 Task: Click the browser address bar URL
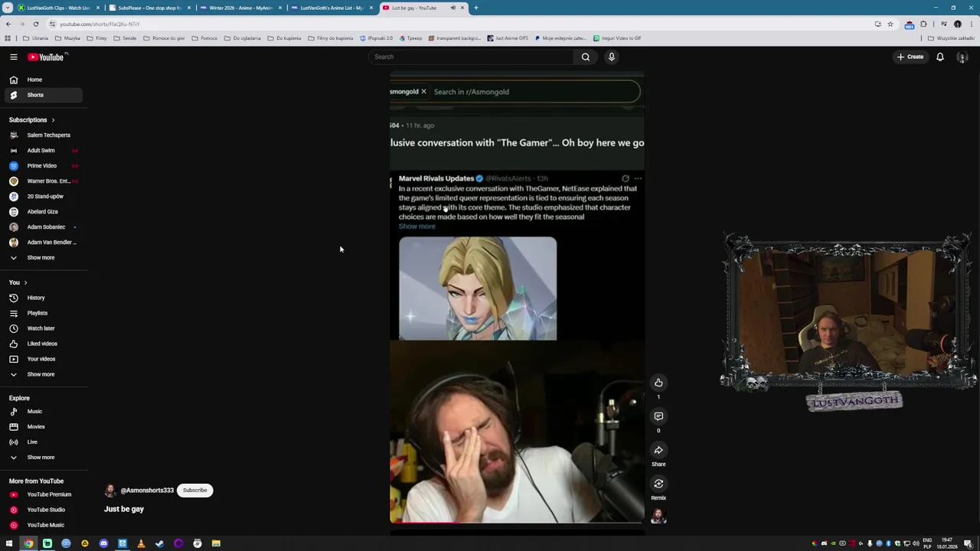pyautogui.click(x=100, y=24)
